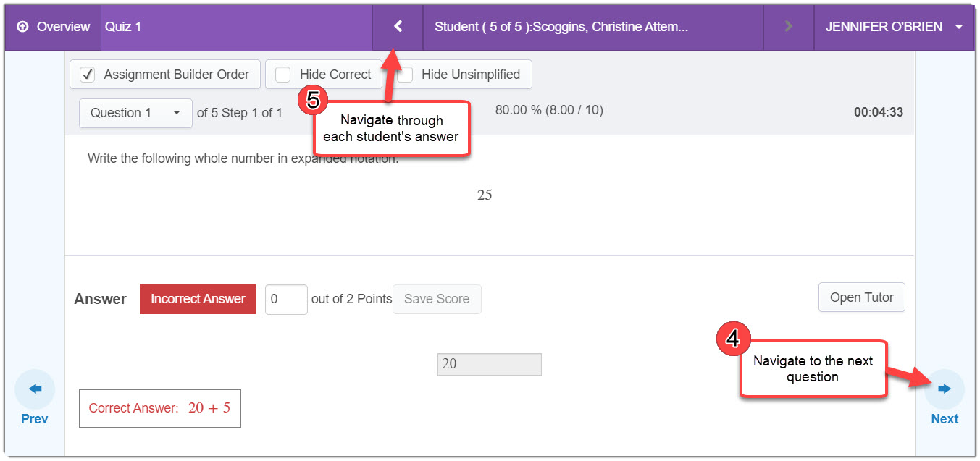The height and width of the screenshot is (461, 980).
Task: Enable the Hide Correct checkbox
Action: [x=283, y=75]
